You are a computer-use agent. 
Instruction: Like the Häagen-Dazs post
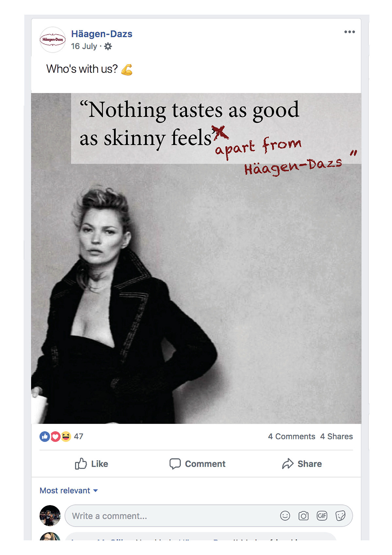(91, 464)
